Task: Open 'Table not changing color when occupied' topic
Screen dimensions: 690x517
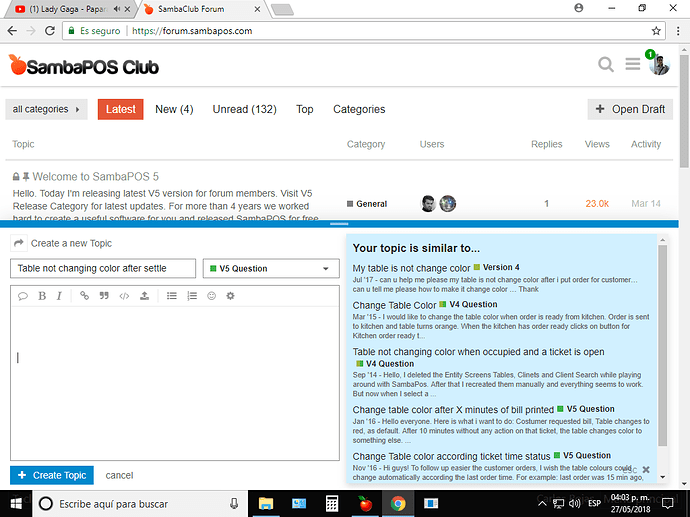Action: coord(478,352)
